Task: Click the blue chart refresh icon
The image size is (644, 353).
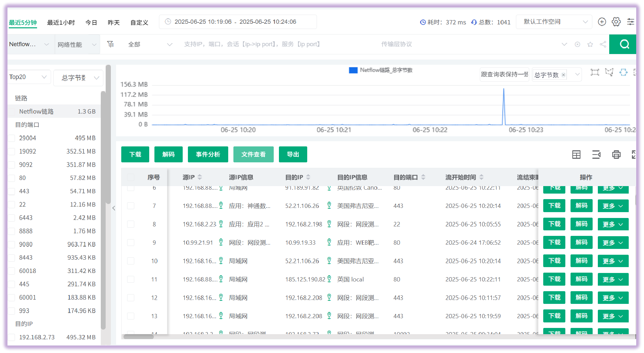Action: pyautogui.click(x=623, y=72)
